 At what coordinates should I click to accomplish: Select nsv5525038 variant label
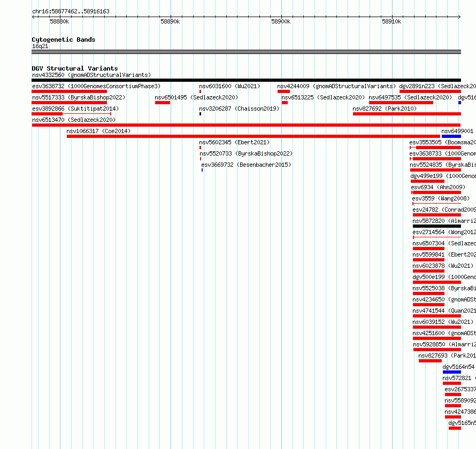(x=444, y=288)
